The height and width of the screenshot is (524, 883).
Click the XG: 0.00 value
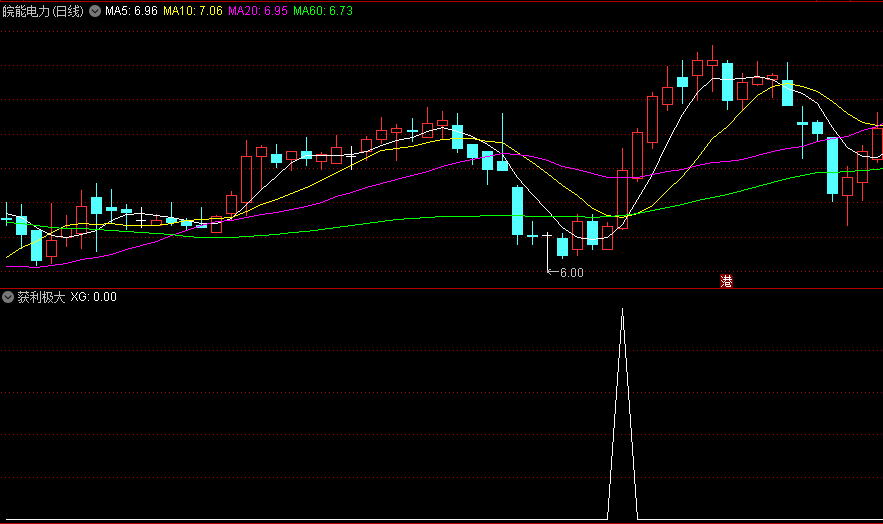[x=93, y=297]
